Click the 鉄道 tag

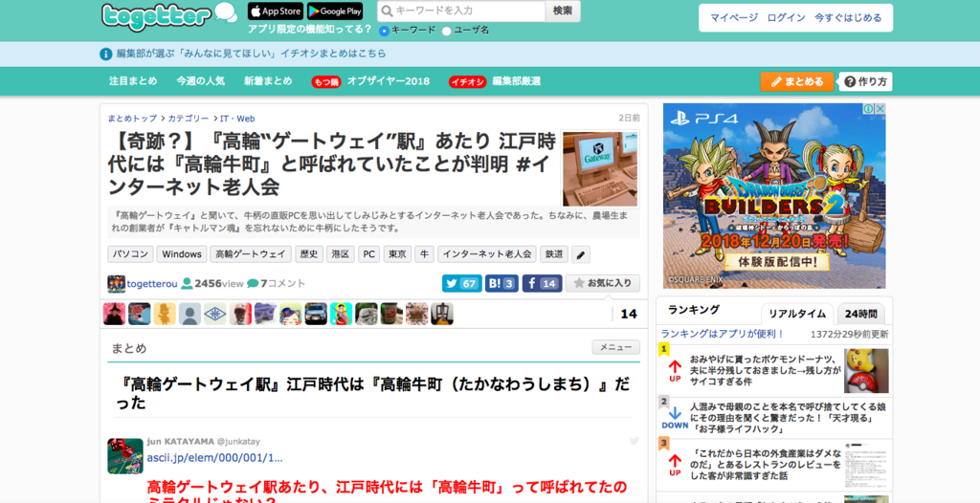(x=554, y=254)
